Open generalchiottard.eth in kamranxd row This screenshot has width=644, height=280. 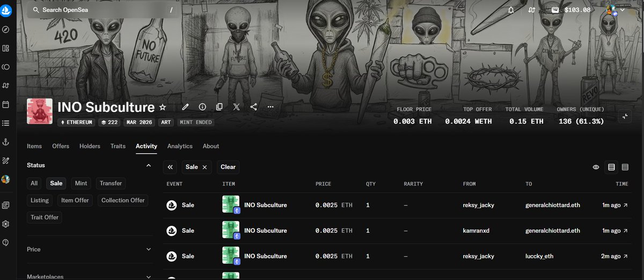click(x=553, y=231)
